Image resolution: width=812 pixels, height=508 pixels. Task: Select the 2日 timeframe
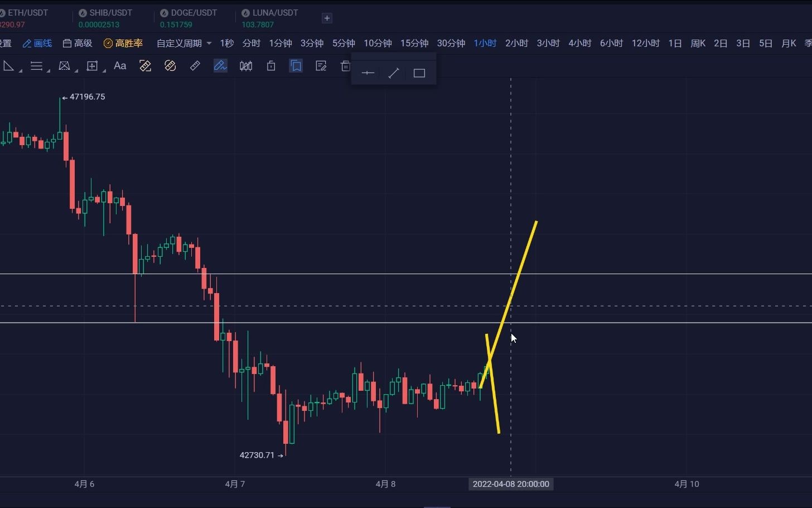click(721, 43)
